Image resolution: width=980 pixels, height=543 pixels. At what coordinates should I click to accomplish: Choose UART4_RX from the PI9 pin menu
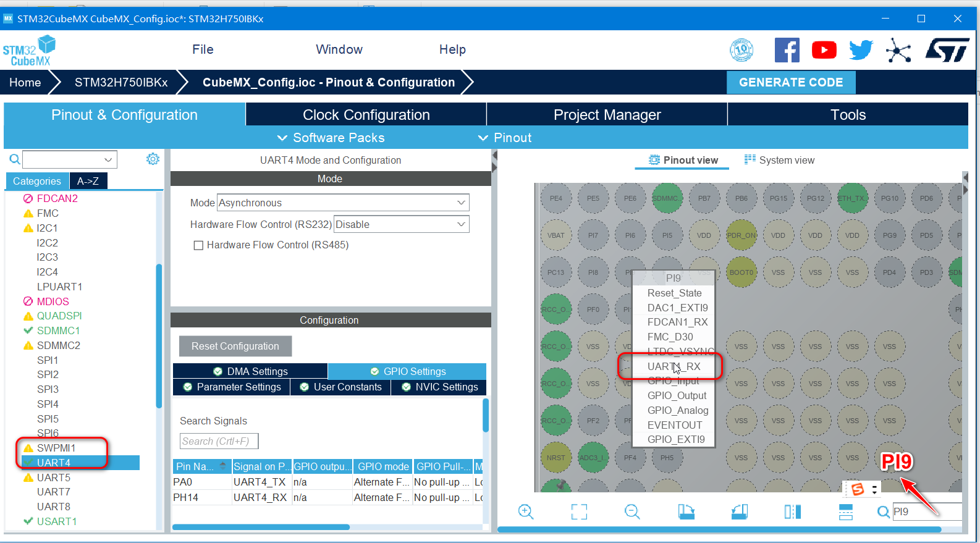tap(674, 366)
